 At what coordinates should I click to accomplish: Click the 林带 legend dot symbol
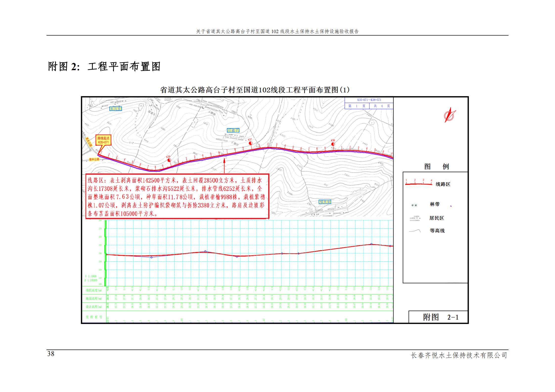[414, 205]
